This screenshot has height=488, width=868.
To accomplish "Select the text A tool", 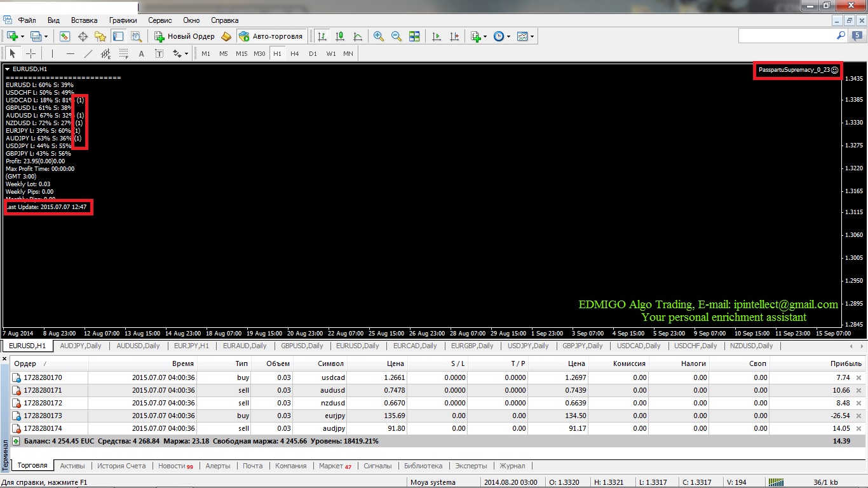I will [x=141, y=53].
